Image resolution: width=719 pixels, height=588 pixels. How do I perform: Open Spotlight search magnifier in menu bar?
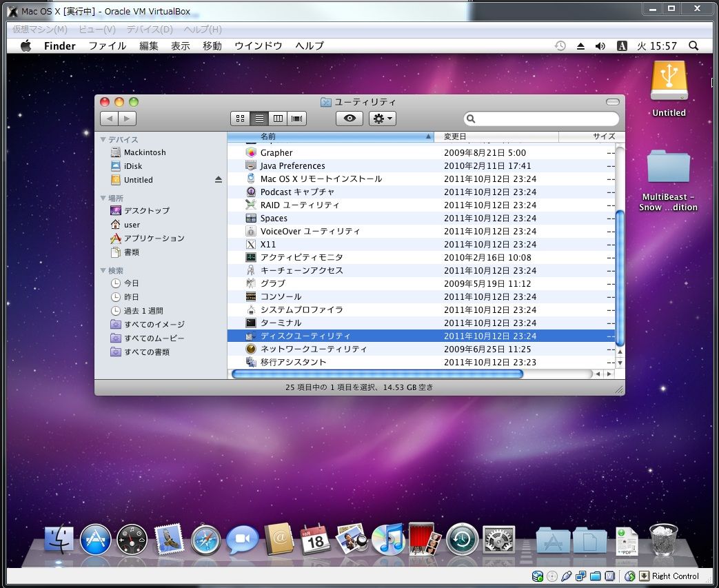pyautogui.click(x=693, y=46)
